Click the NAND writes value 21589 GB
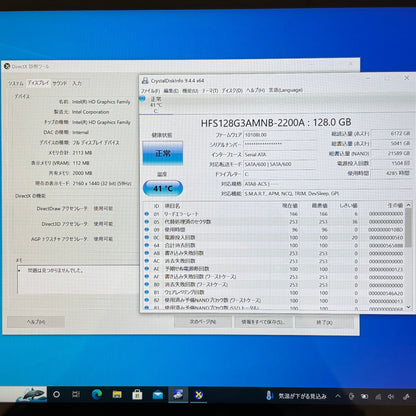The height and width of the screenshot is (416, 416). pyautogui.click(x=391, y=153)
